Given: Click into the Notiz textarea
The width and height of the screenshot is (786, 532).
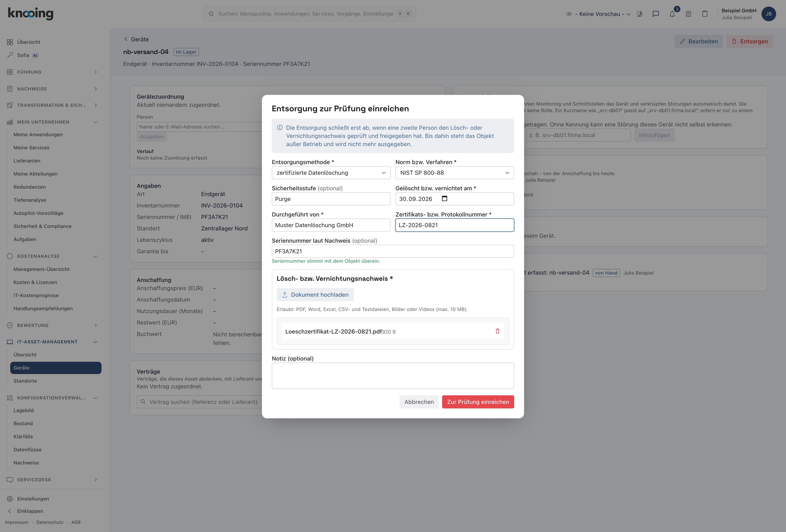Looking at the screenshot, I should tap(393, 375).
